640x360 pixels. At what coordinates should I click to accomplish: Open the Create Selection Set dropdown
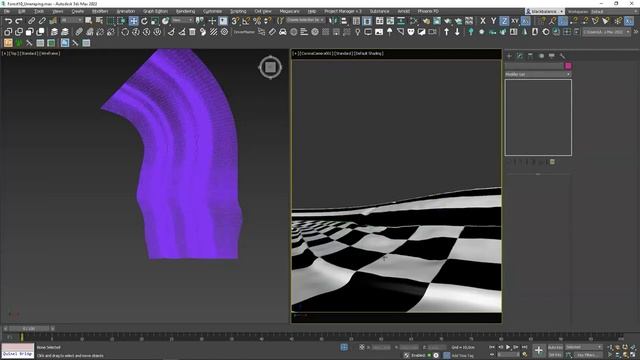point(305,20)
